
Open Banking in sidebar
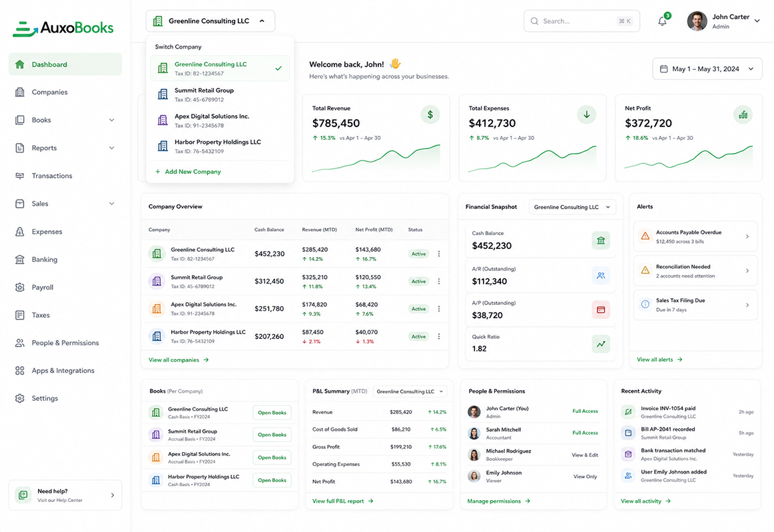point(65,260)
